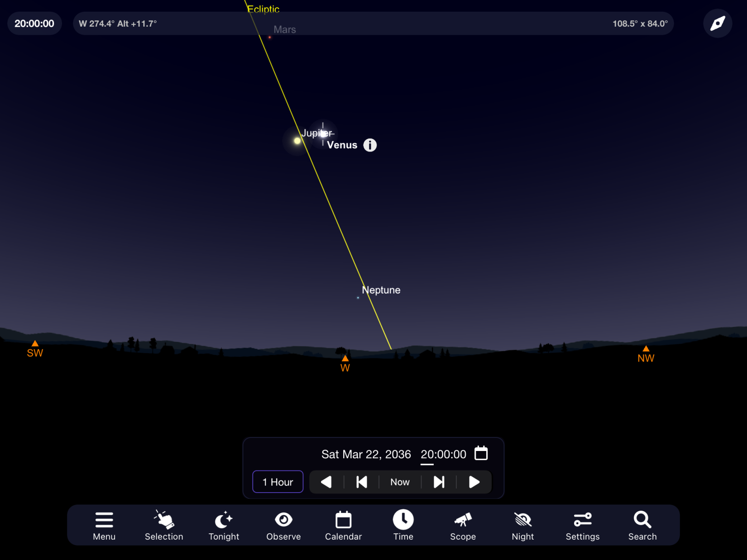Step time back one hour
This screenshot has height=560, width=747.
[361, 482]
